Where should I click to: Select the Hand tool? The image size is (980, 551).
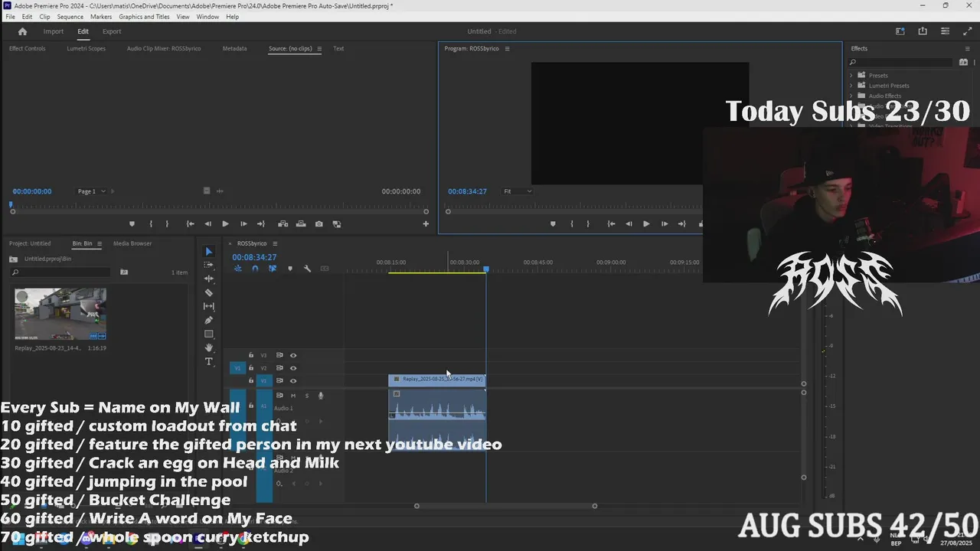(209, 347)
